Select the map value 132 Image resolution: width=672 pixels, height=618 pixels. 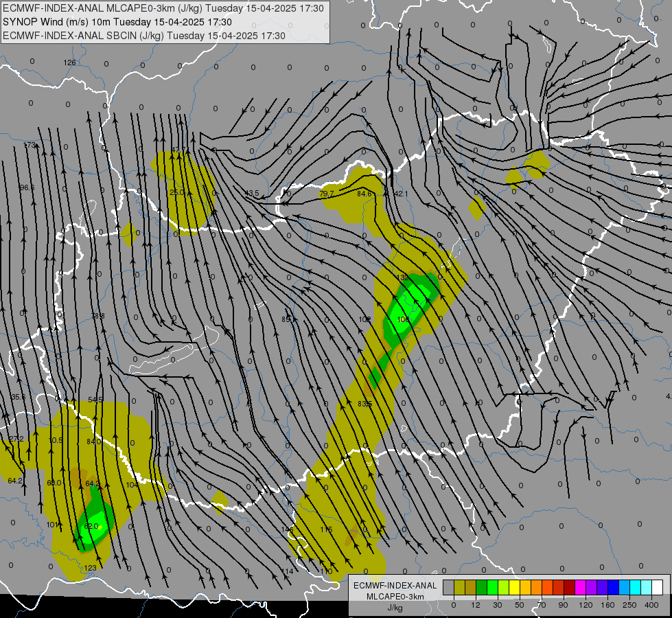point(402,277)
